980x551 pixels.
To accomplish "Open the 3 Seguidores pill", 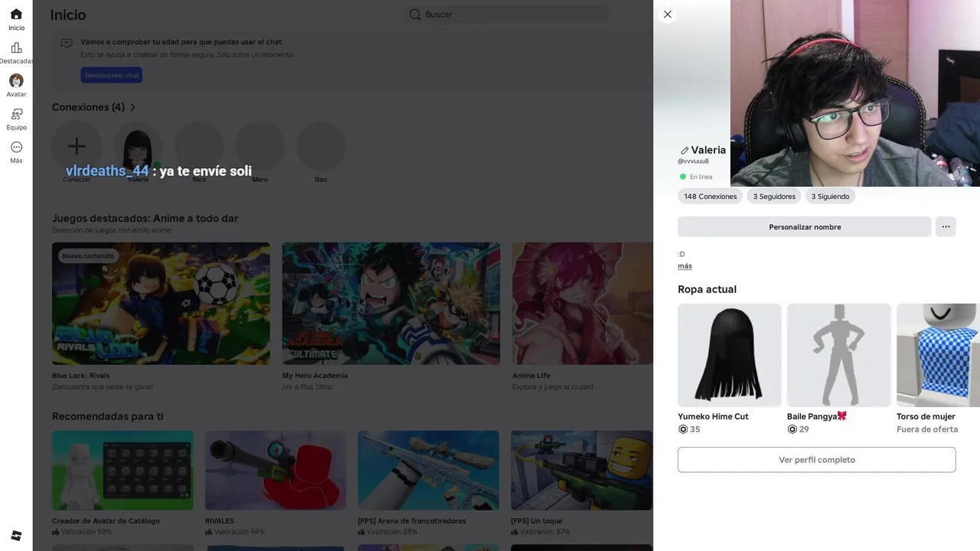I will coord(774,197).
